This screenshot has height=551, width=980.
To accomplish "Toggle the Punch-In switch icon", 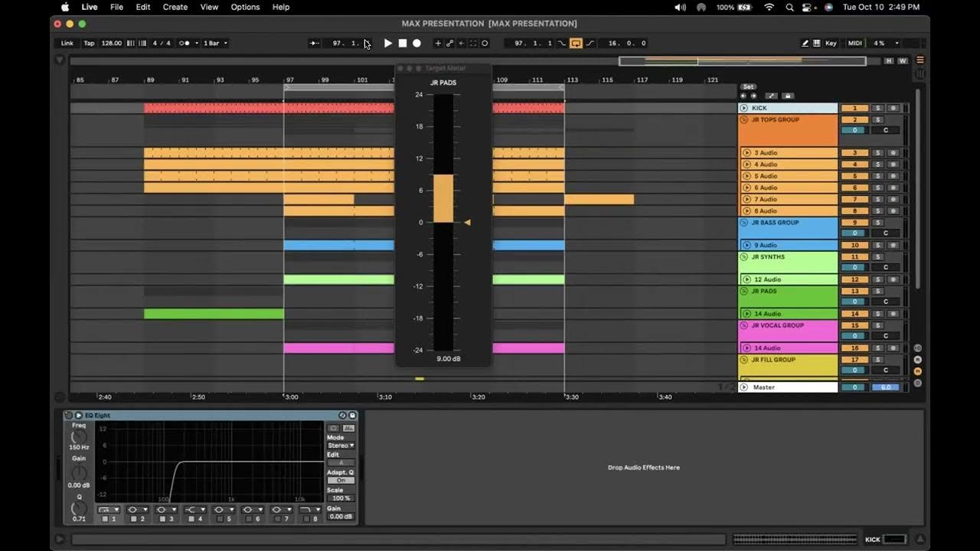I will coord(562,43).
